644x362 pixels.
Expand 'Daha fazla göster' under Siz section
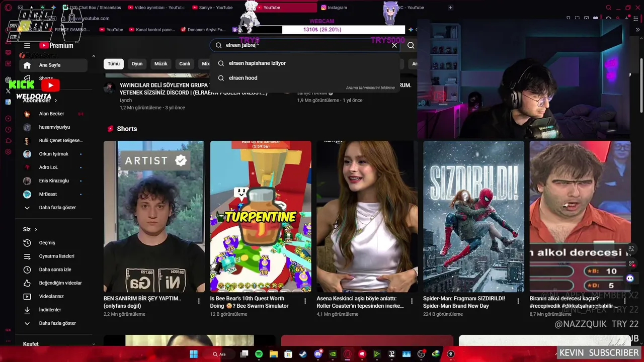53,323
